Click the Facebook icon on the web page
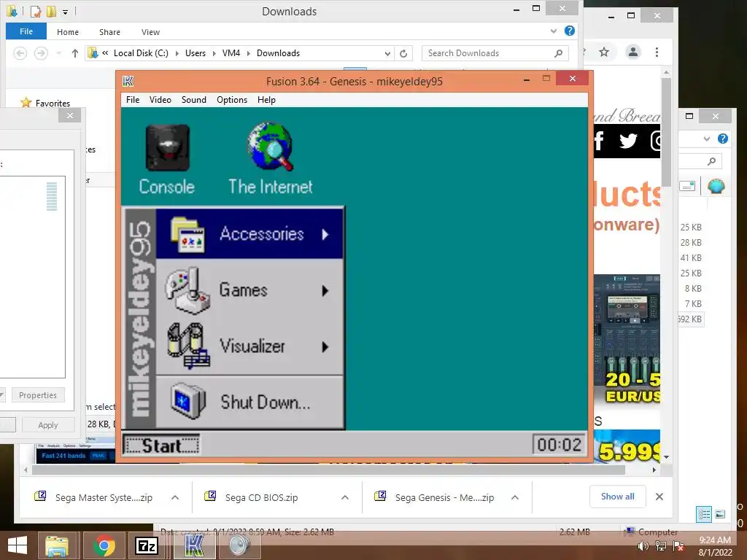This screenshot has height=560, width=747. coord(598,141)
